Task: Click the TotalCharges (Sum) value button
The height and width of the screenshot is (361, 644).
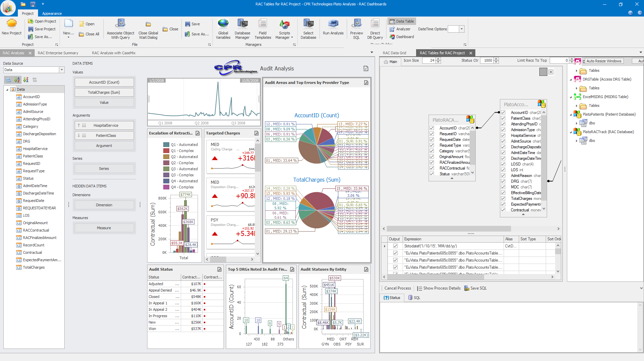Action: click(x=104, y=92)
